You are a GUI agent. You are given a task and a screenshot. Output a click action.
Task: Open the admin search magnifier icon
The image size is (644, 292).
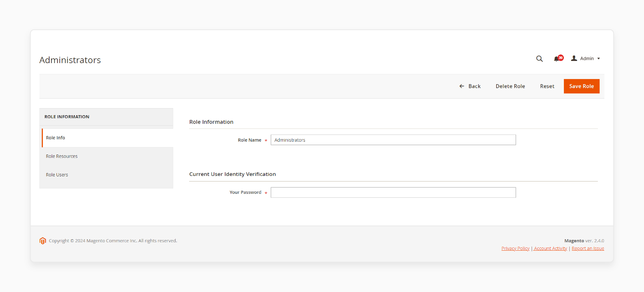[539, 59]
